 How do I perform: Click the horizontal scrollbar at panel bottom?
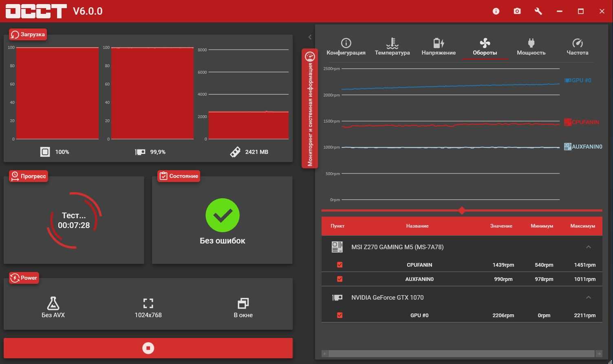(461, 353)
